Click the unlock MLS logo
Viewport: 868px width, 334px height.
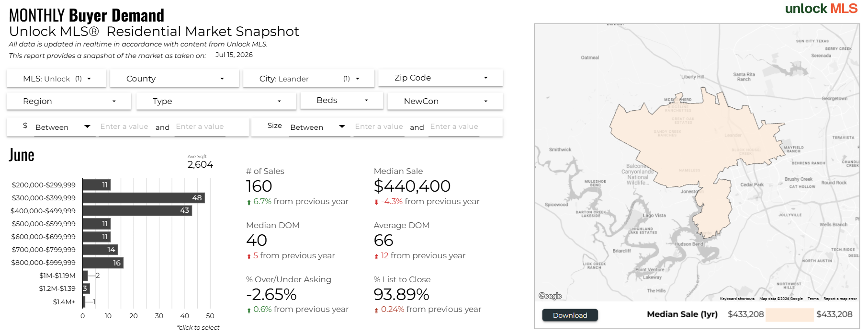[x=822, y=9]
